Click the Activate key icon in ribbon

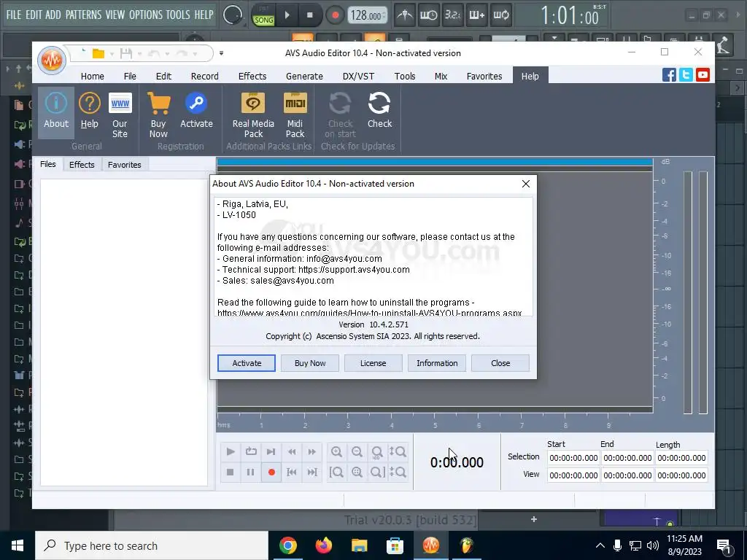[196, 112]
